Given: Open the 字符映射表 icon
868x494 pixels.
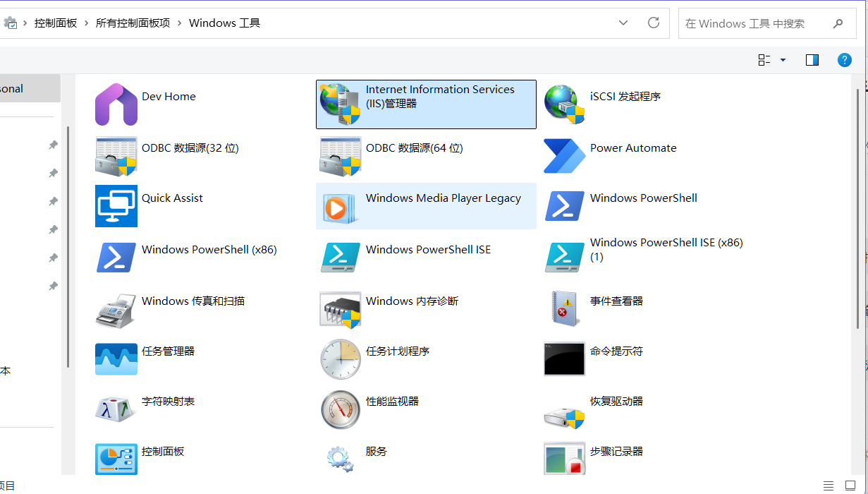Looking at the screenshot, I should 116,409.
